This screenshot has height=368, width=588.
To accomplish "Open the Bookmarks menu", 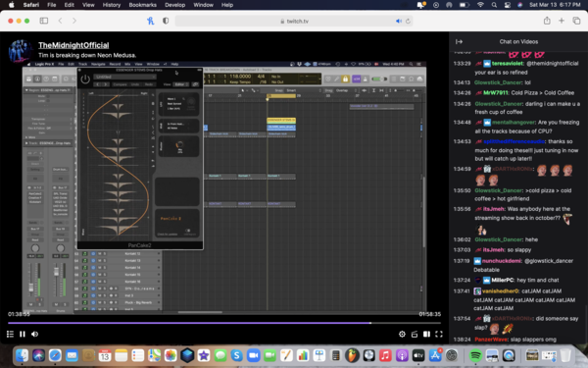I will tap(142, 5).
